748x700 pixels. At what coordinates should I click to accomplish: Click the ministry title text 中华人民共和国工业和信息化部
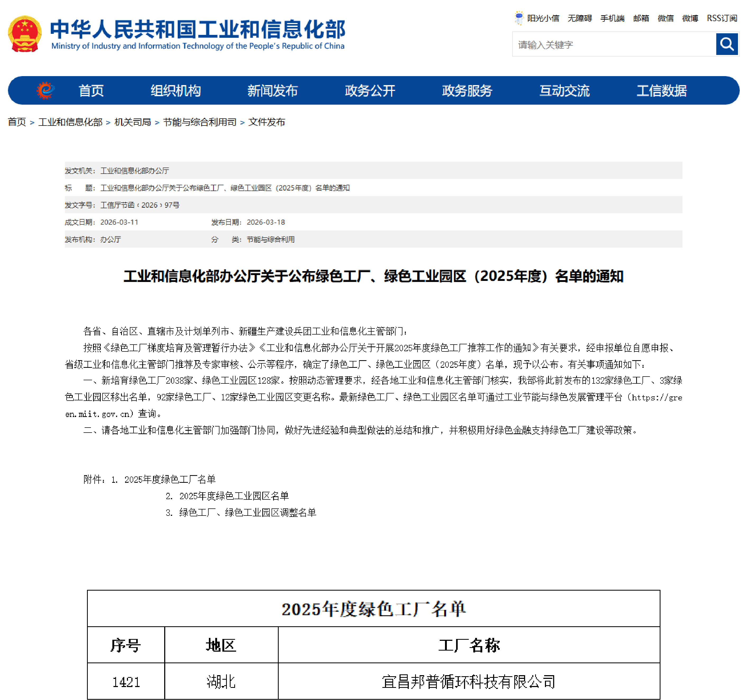[198, 29]
